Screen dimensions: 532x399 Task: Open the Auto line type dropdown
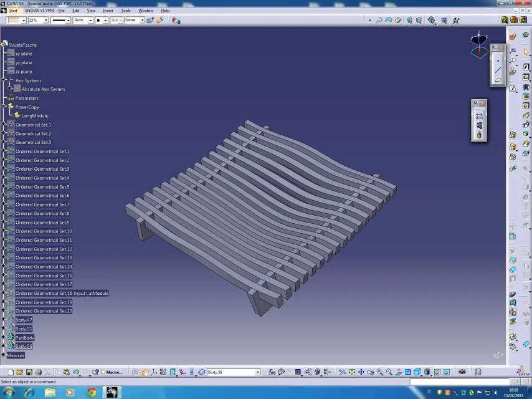(x=90, y=21)
